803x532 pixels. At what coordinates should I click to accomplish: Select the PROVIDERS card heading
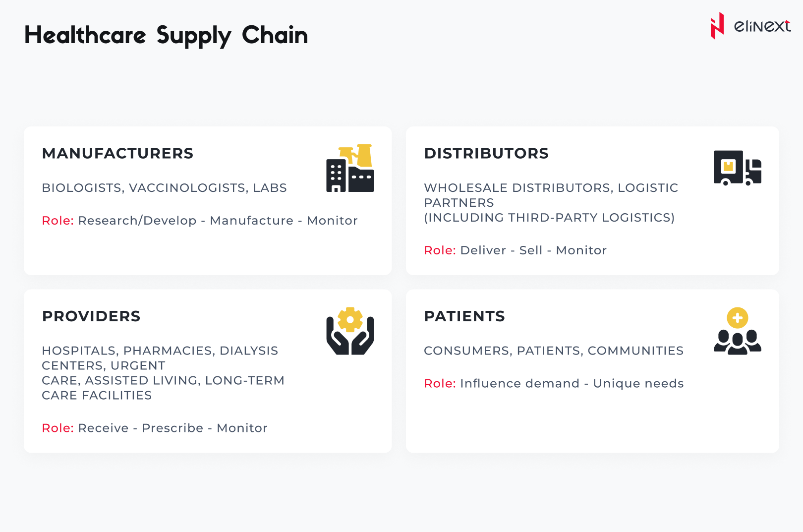click(x=91, y=316)
